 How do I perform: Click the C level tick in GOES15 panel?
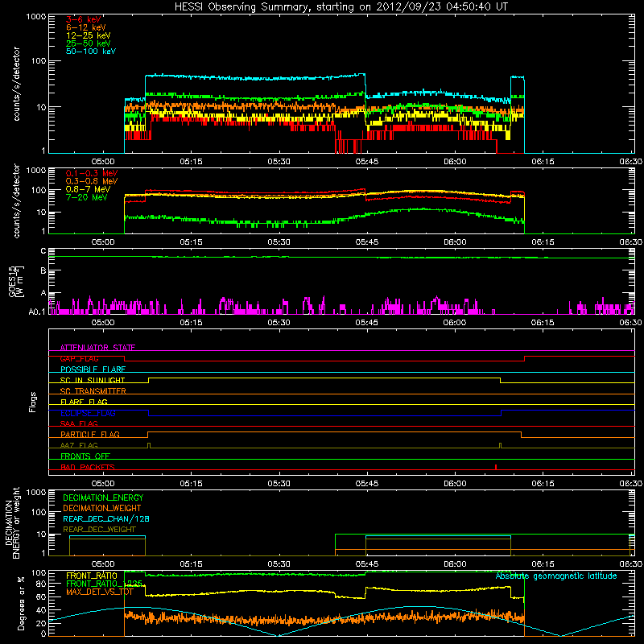click(x=43, y=251)
